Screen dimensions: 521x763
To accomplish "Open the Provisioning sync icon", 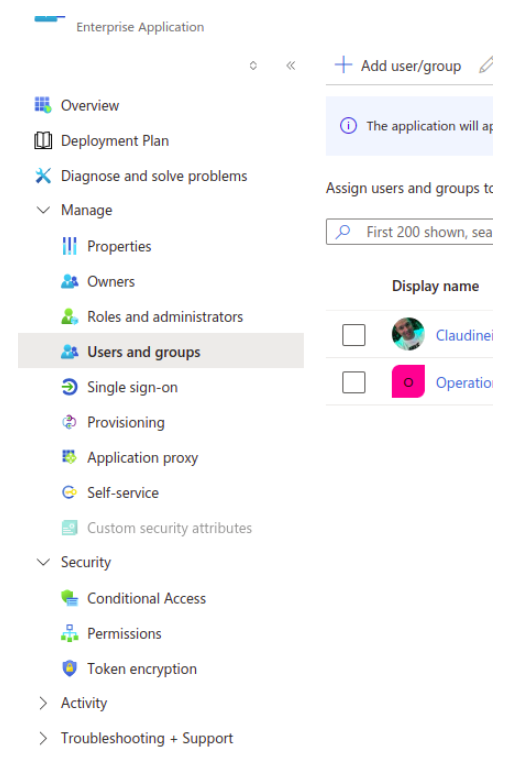I will pyautogui.click(x=70, y=422).
